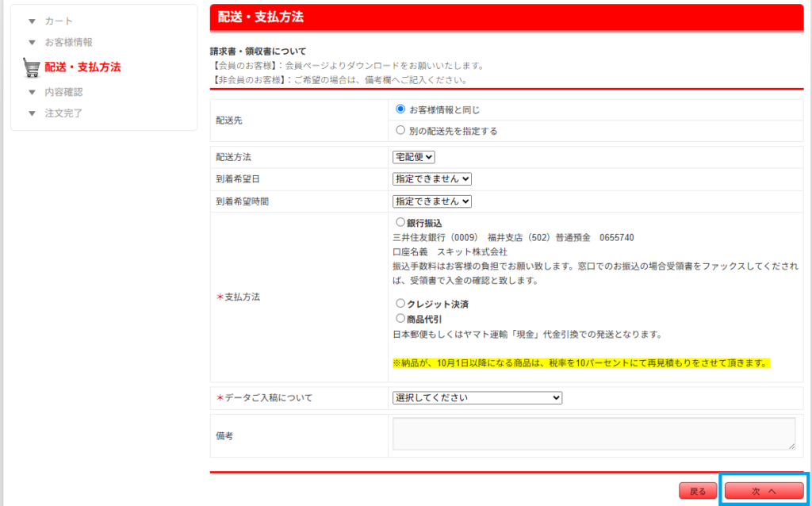
Task: Open the 配送方法 宅配便 dropdown
Action: click(x=414, y=157)
